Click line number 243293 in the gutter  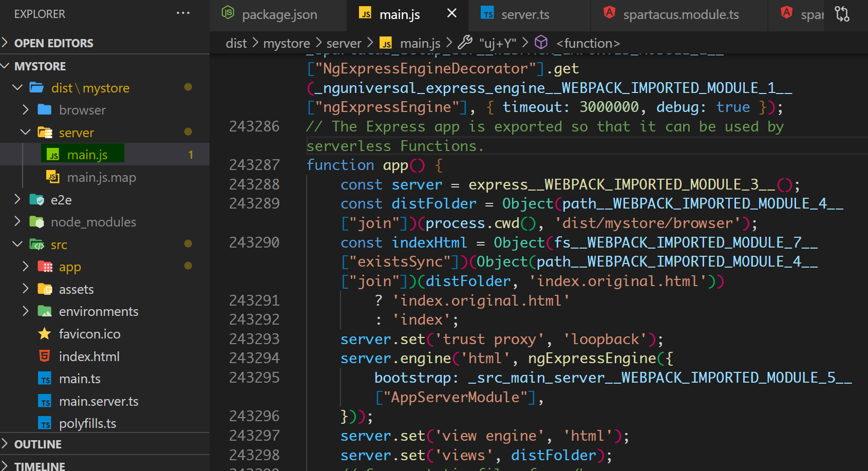tap(254, 339)
